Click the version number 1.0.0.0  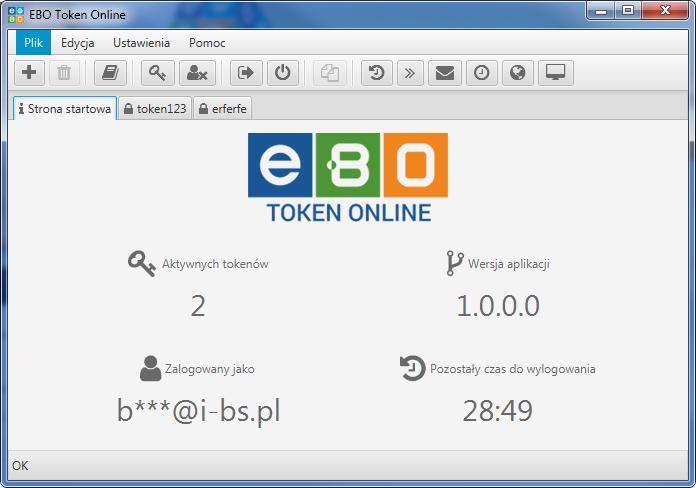498,306
